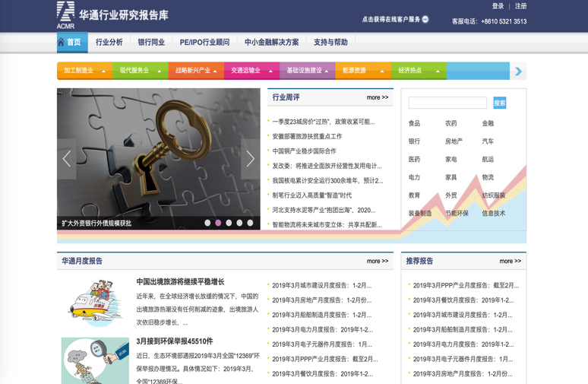Select the 汽车 industry keyword
Image resolution: width=588 pixels, height=384 pixels.
click(x=488, y=141)
